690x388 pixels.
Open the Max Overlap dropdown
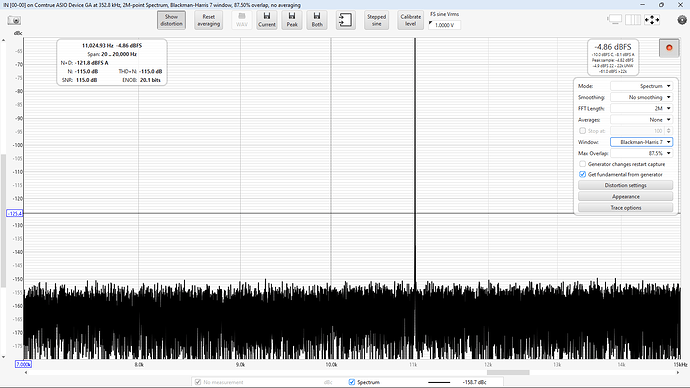pos(641,153)
